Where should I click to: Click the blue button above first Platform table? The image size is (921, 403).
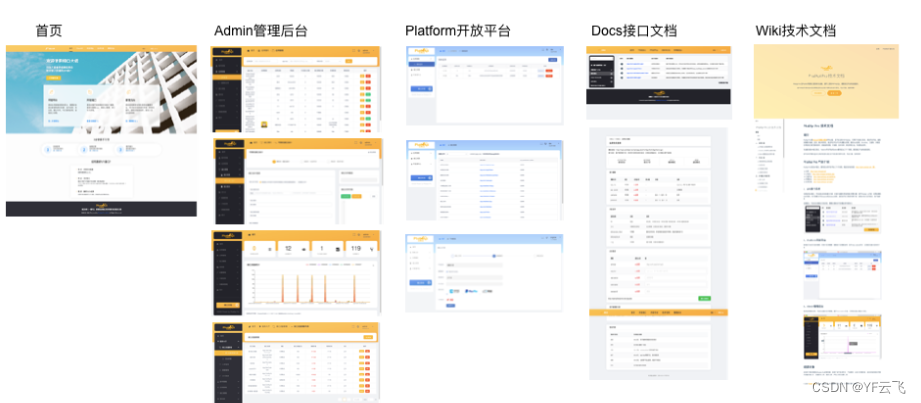coord(553,59)
